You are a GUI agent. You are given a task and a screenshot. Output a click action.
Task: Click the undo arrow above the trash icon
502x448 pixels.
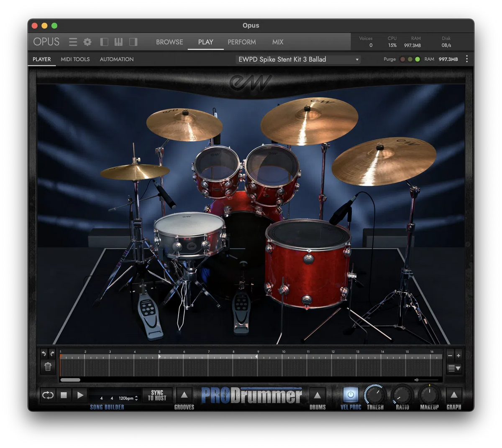point(44,354)
